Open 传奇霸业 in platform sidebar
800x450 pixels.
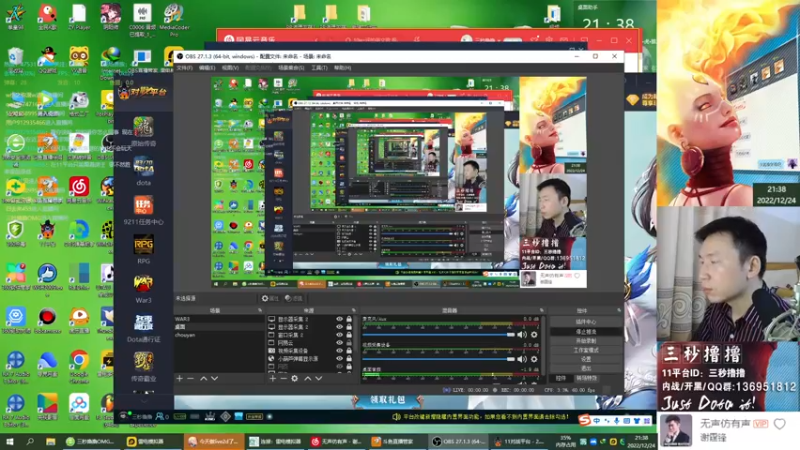[143, 366]
